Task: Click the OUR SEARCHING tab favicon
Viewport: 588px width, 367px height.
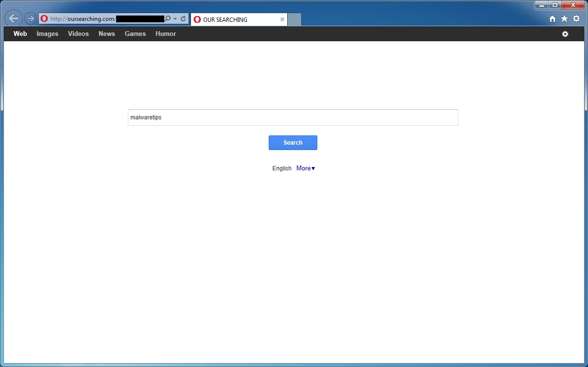Action: click(197, 19)
